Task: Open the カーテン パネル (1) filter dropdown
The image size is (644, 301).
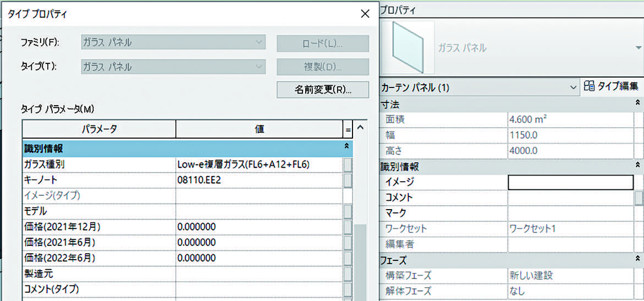Action: (x=480, y=87)
